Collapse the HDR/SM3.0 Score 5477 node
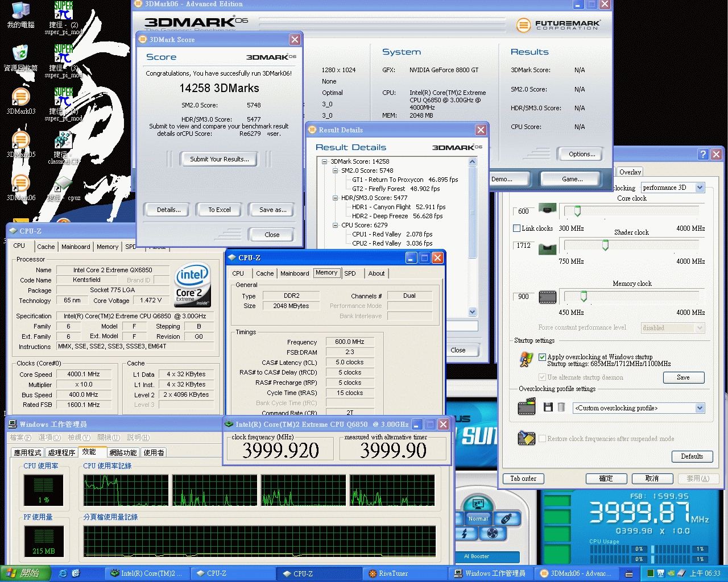 tap(336, 198)
